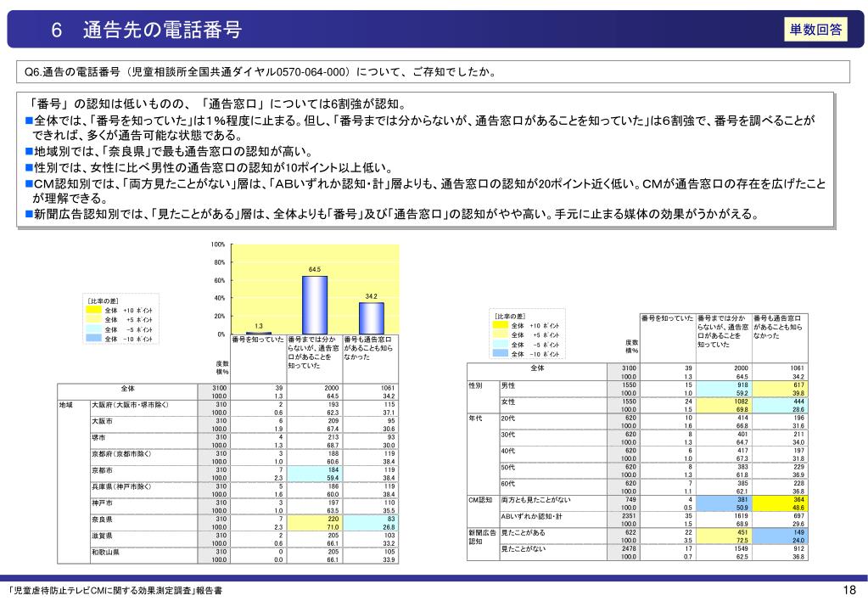This screenshot has height=601, width=868.
Task: Select the '60代' row label
Action: click(507, 484)
